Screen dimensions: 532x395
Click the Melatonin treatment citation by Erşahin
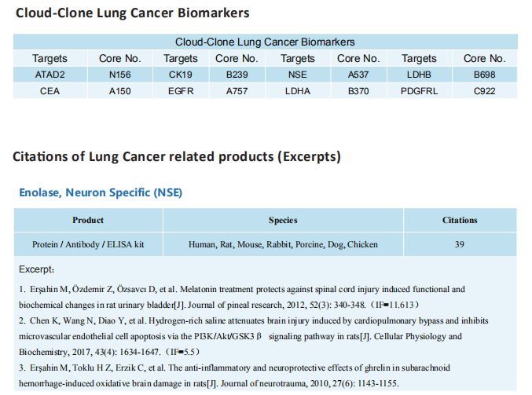(242, 297)
